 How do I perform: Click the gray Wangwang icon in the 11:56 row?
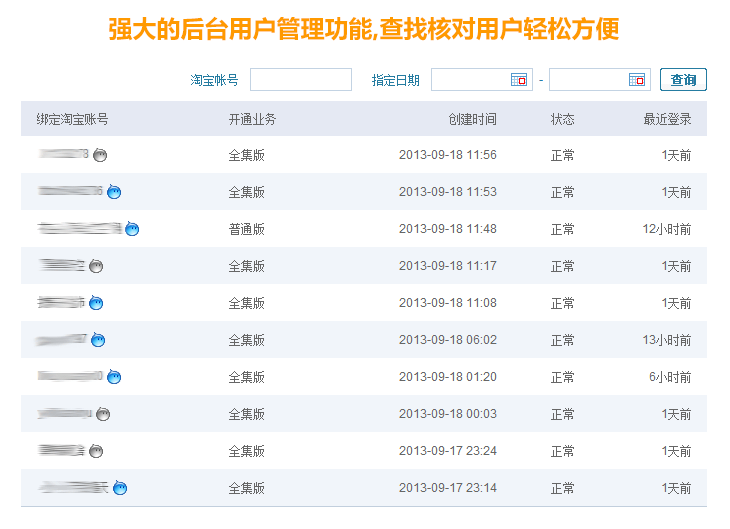pyautogui.click(x=100, y=155)
